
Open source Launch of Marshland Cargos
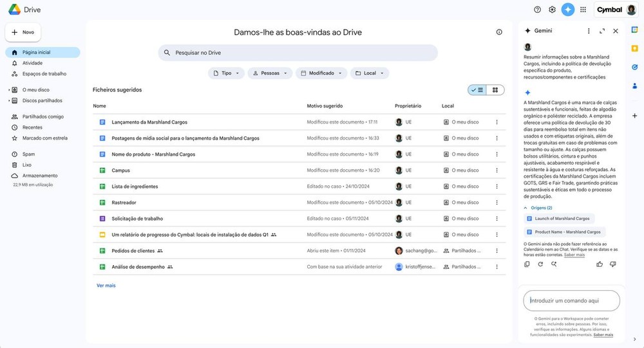[x=559, y=219]
